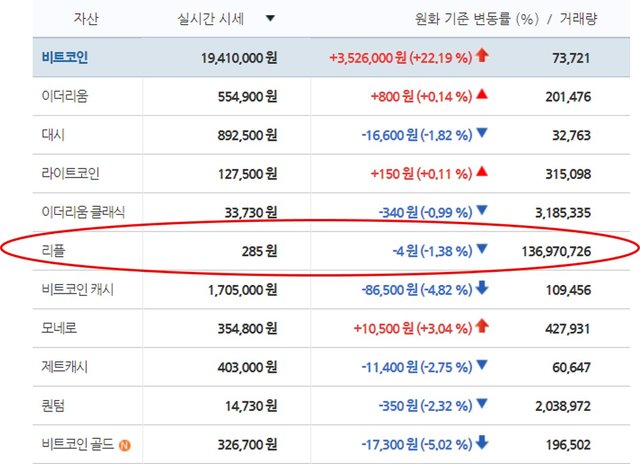Screen dimensions: 640x464
Task: Click the red triangle in 라이트코인 row
Action: point(482,171)
